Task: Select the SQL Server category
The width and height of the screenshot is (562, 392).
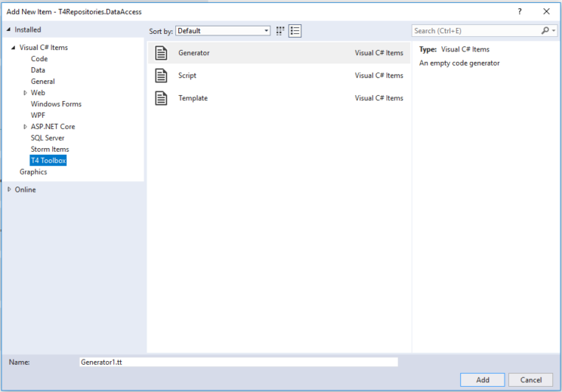Action: 48,138
